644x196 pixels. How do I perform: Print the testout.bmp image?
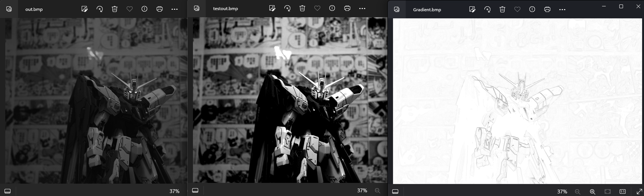point(347,8)
